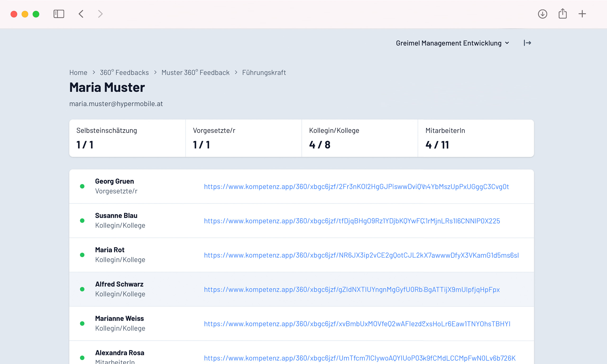The image size is (607, 364).
Task: Go back with the left arrow
Action: pos(81,14)
